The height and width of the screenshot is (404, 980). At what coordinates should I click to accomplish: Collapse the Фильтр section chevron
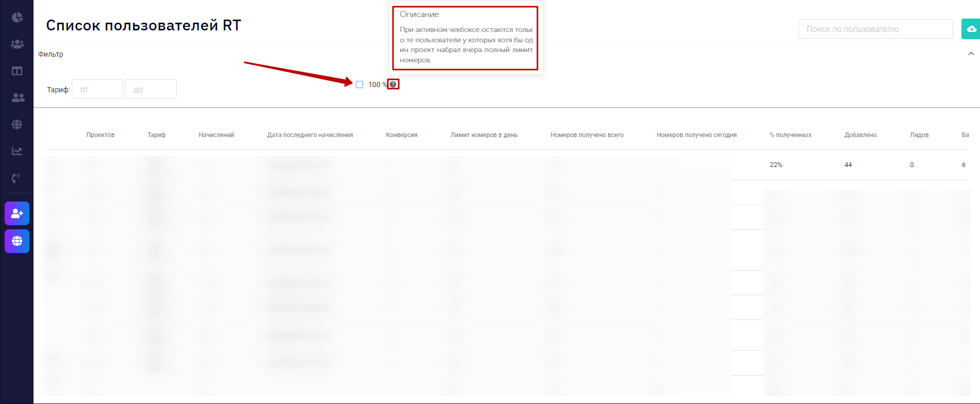(971, 54)
